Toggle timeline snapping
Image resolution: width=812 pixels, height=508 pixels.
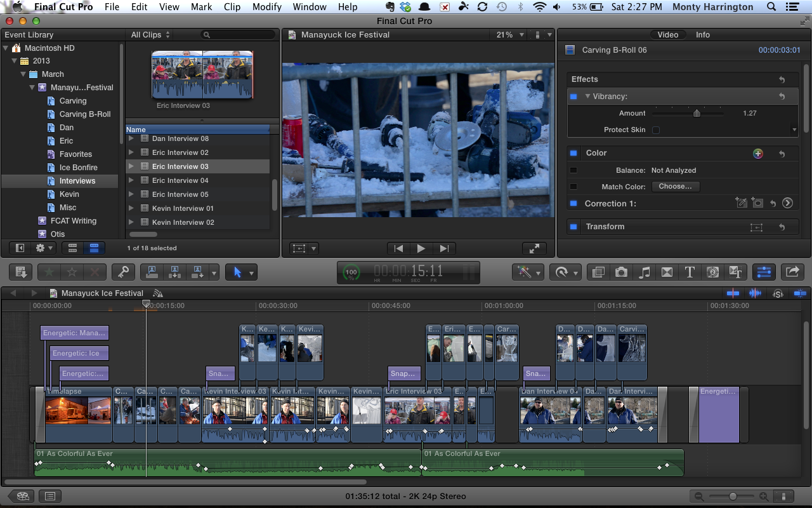click(800, 293)
